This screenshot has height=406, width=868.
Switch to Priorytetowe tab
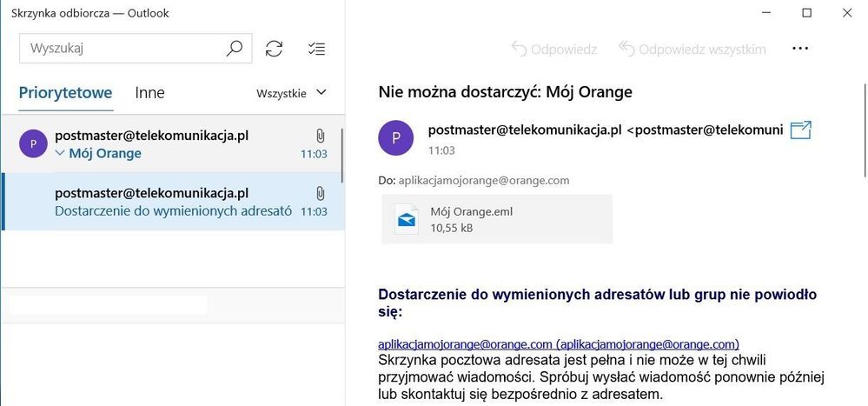(x=65, y=92)
